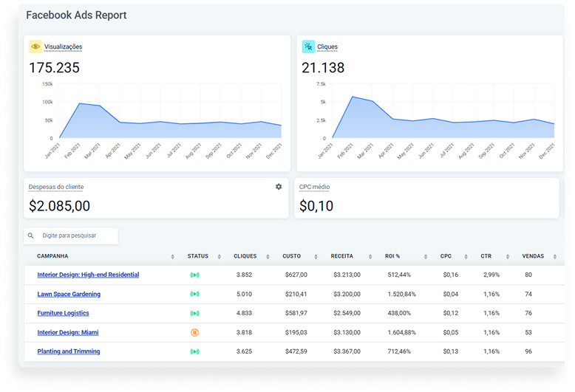Click active status icon for Furniture Logistics
Viewport: 575px width, 392px height.
click(194, 314)
